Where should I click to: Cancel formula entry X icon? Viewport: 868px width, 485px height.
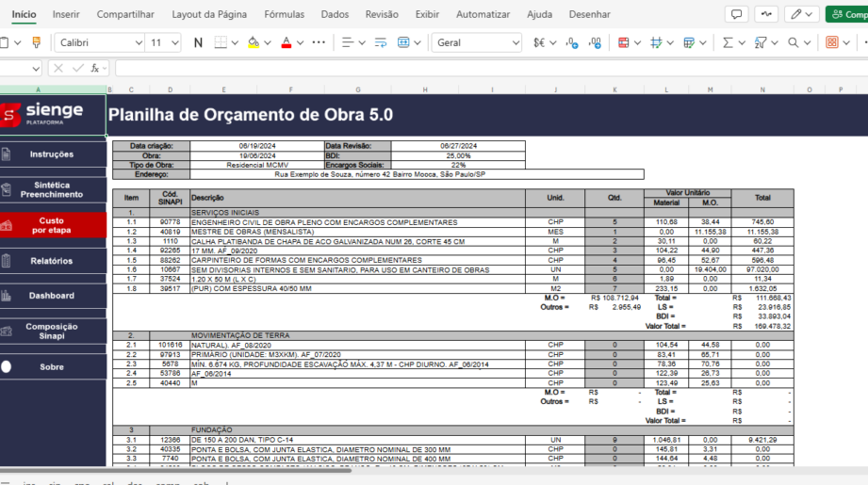tap(58, 68)
